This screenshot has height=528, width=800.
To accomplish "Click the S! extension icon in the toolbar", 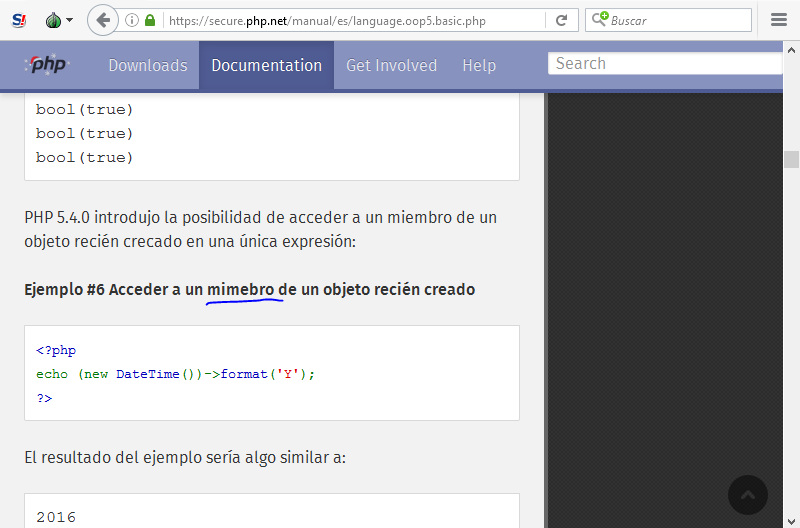I will point(18,20).
